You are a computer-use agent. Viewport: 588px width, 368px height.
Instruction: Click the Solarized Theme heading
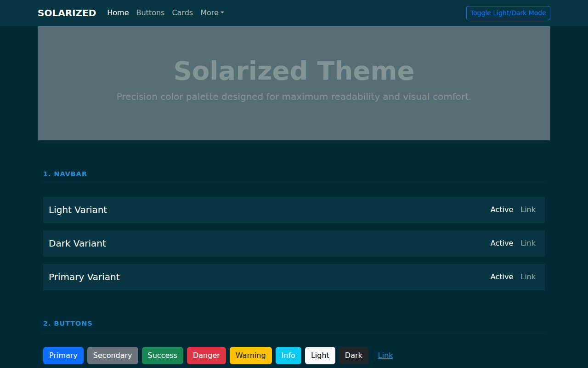pyautogui.click(x=294, y=71)
